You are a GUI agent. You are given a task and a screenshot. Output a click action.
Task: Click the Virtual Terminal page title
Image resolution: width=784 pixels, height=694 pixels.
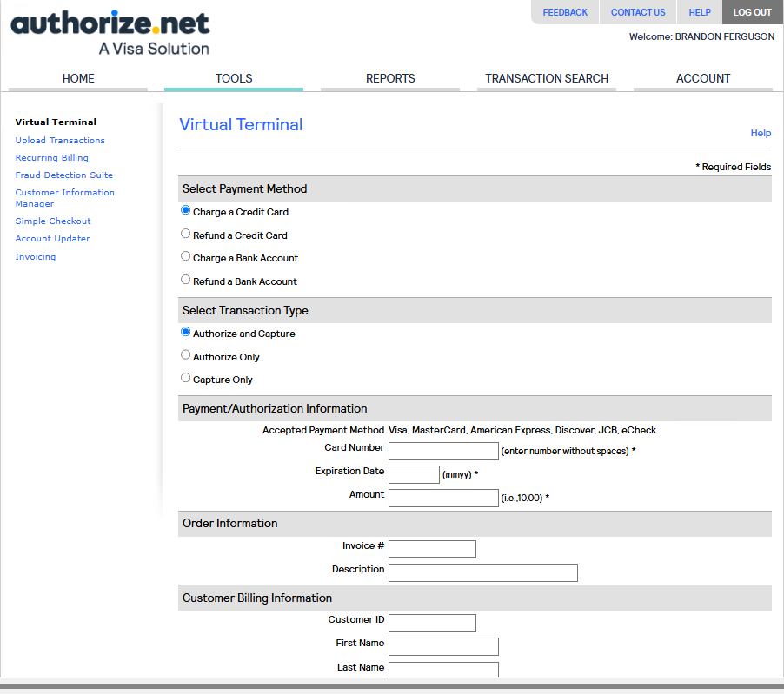pyautogui.click(x=241, y=124)
